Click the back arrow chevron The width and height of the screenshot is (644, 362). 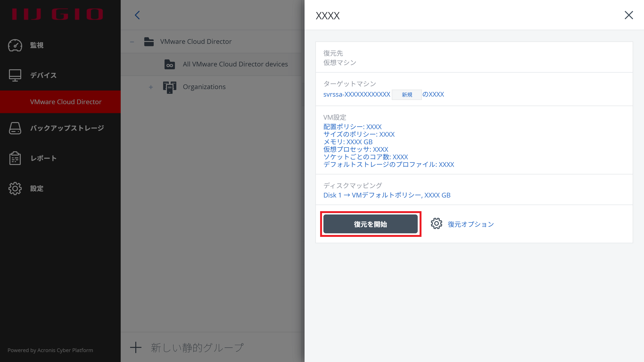137,15
